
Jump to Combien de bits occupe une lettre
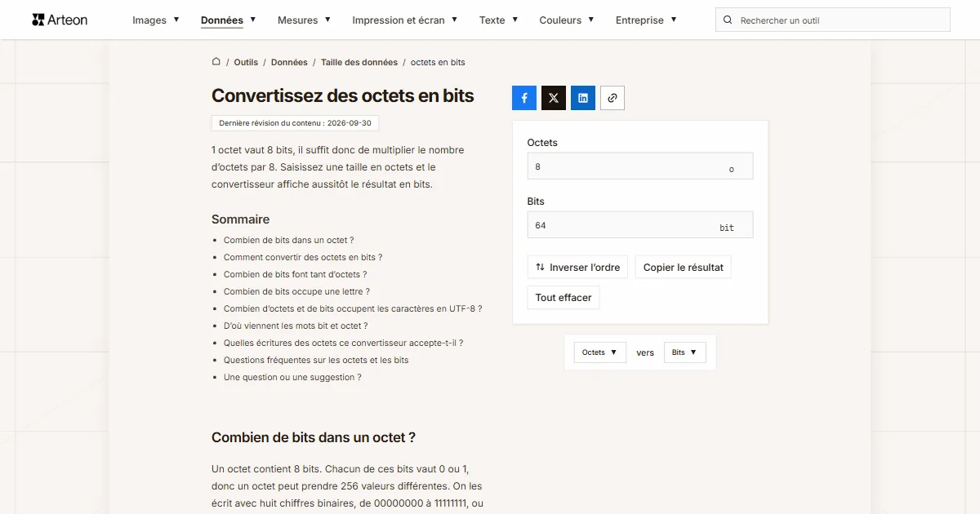(x=296, y=291)
